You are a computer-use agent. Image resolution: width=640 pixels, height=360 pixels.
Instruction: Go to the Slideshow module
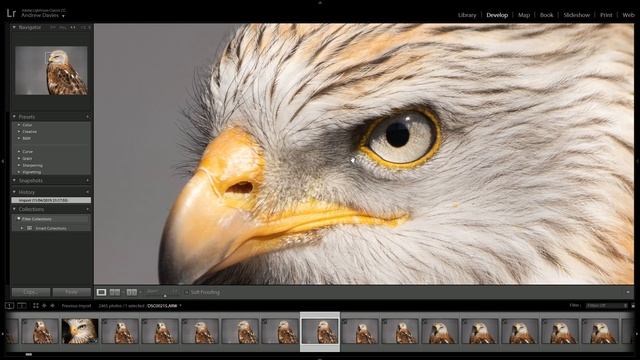coord(576,15)
